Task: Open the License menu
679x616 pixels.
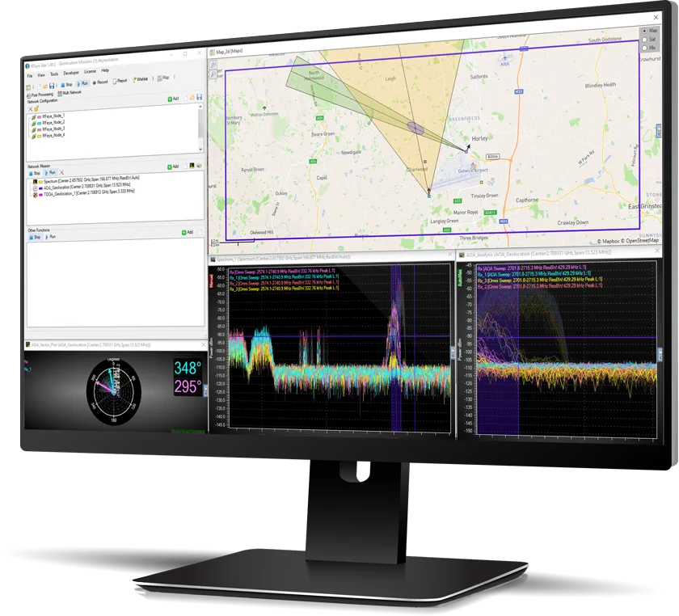Action: point(90,71)
